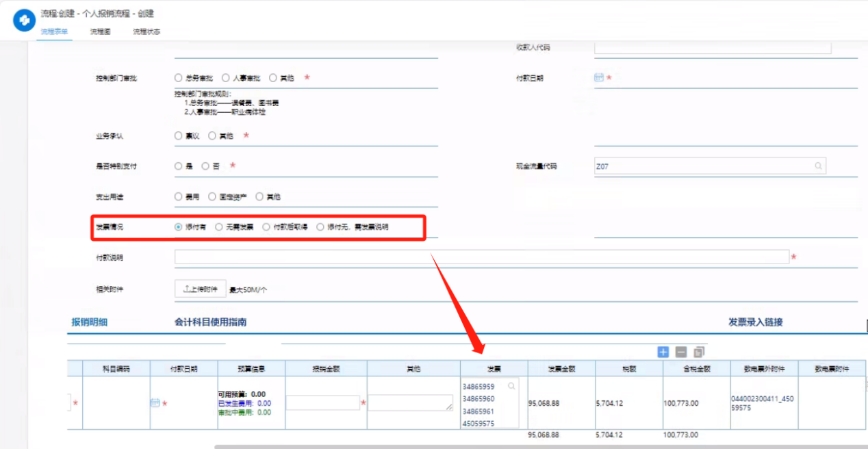Click the 其他 textarea in the table row
Viewport: 868px width, 449px height.
point(411,403)
